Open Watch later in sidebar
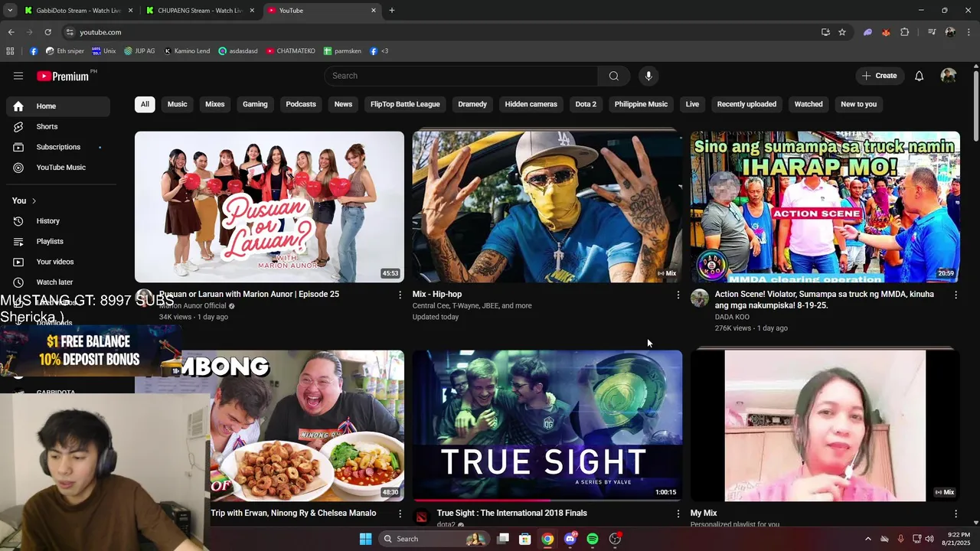 tap(58, 282)
